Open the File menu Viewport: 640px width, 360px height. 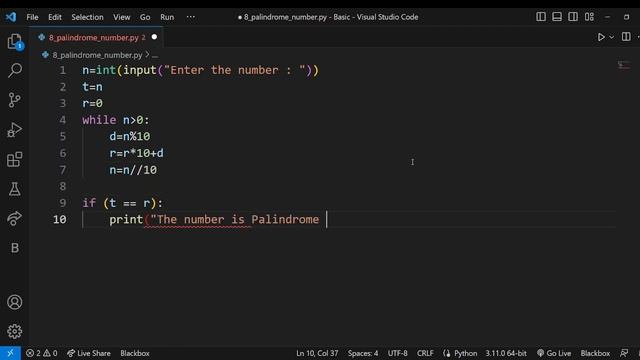coord(32,17)
